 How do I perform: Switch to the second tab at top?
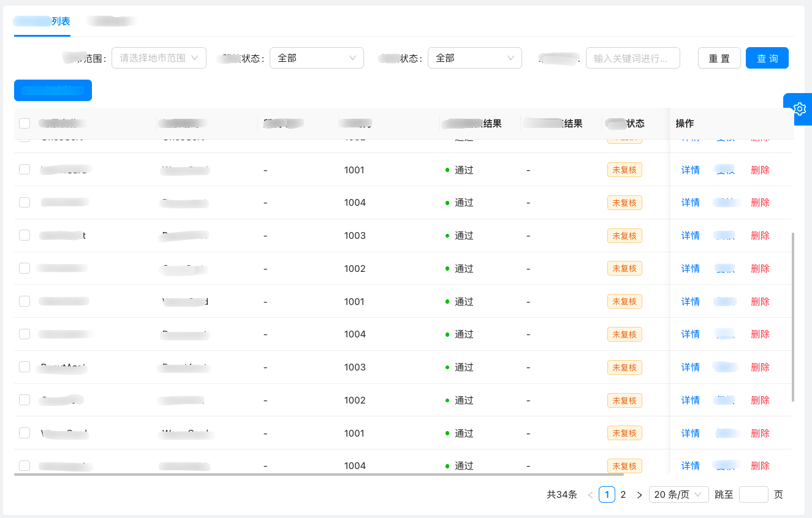coord(111,20)
